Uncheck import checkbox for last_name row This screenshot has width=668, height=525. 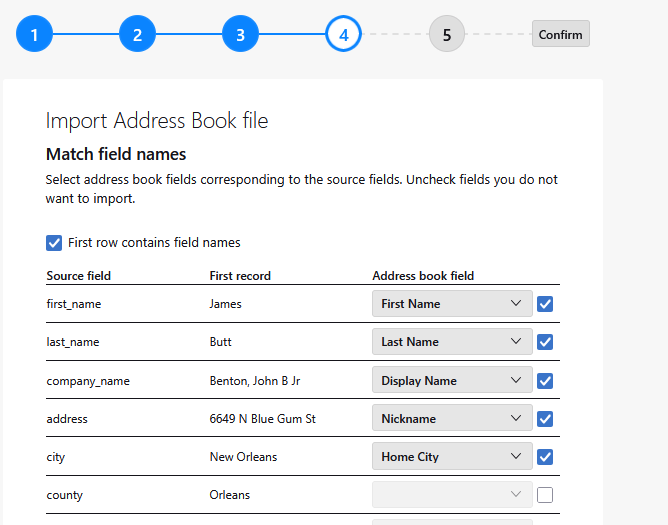545,342
